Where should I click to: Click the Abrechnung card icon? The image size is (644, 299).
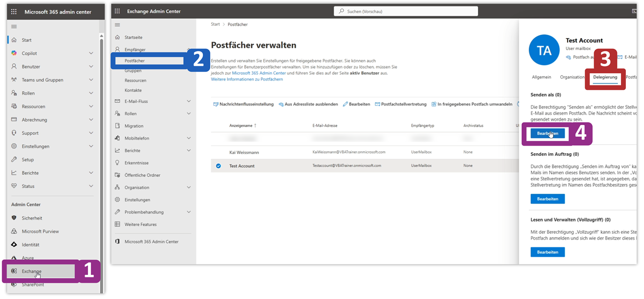(14, 120)
